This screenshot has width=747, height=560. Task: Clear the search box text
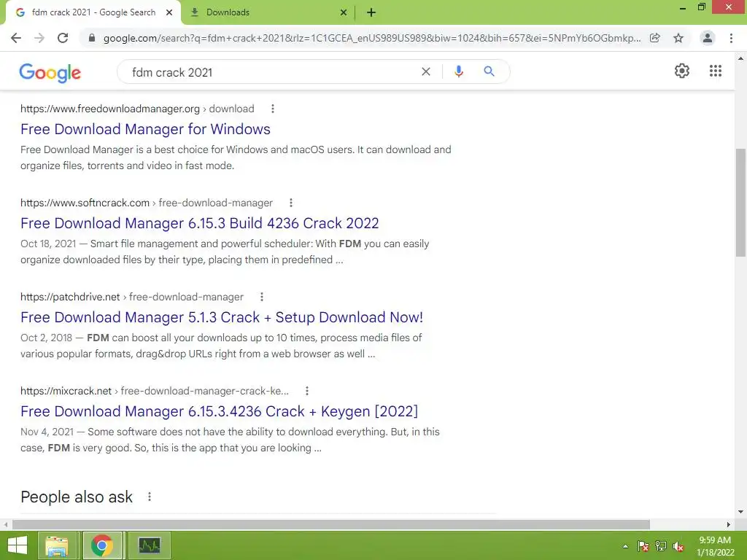426,71
